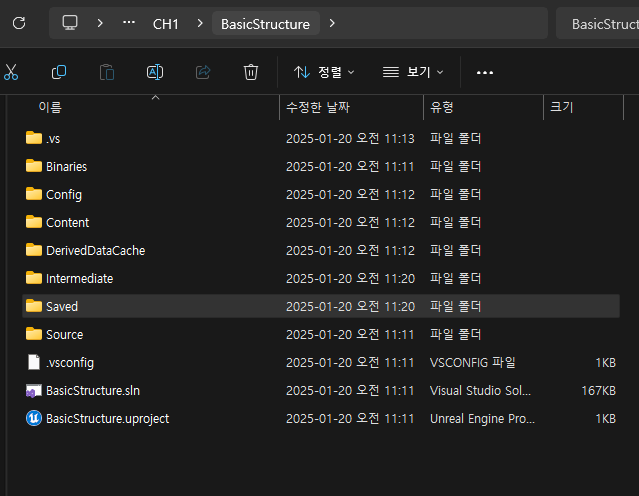This screenshot has height=496, width=639.
Task: Click the 1KB size of .vsconfig
Action: click(606, 363)
